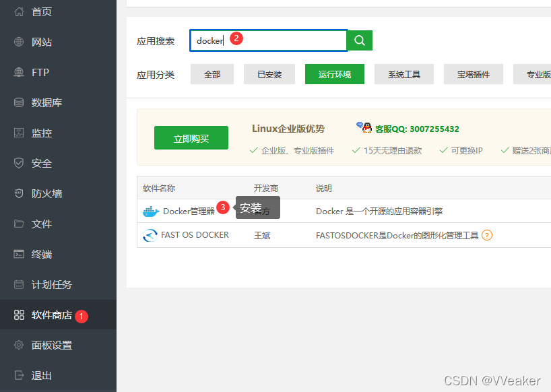Open the 终端 menu item
The width and height of the screenshot is (551, 392).
click(x=58, y=254)
